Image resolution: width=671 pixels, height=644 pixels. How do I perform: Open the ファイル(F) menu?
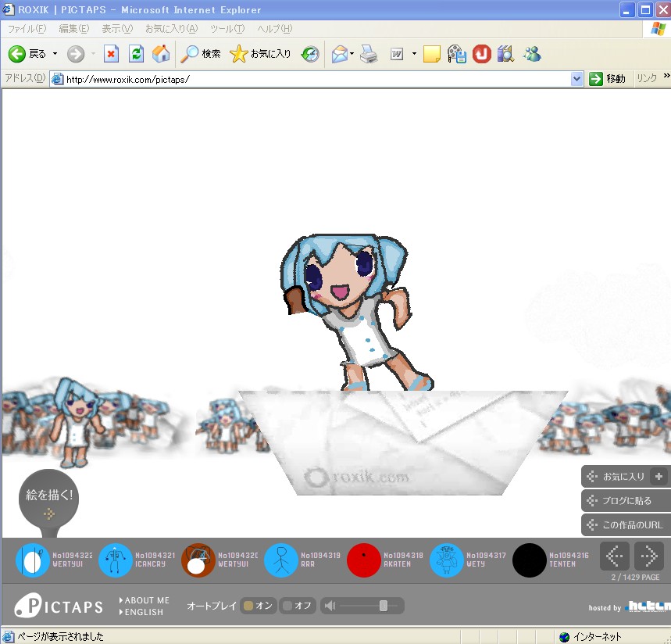click(27, 29)
